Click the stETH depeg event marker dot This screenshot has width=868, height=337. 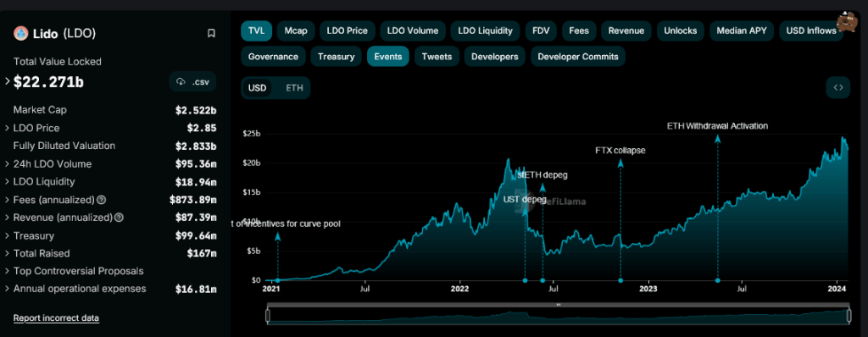tap(542, 280)
